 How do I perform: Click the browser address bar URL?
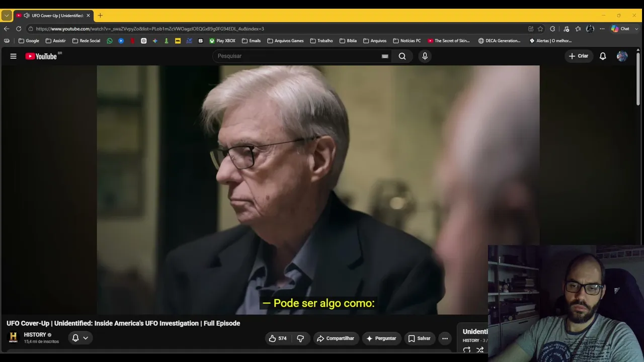(x=150, y=29)
